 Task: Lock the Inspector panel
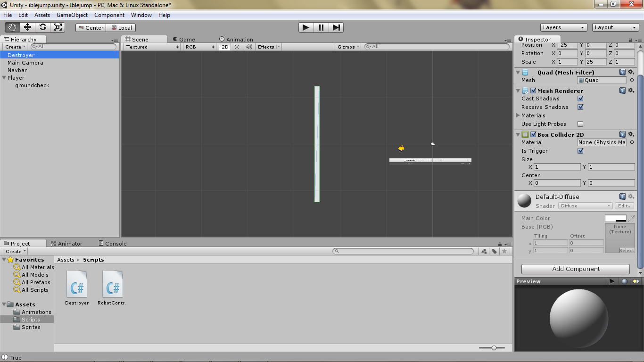631,40
